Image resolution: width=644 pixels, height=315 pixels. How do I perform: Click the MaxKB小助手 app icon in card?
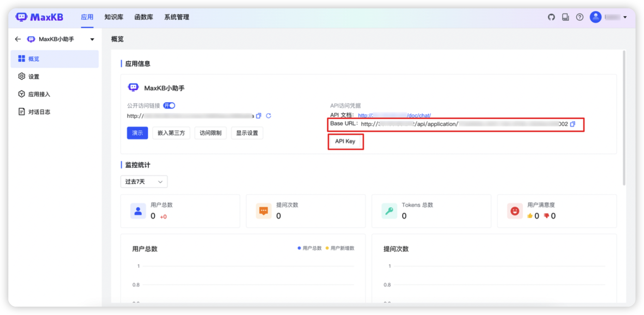pyautogui.click(x=133, y=88)
